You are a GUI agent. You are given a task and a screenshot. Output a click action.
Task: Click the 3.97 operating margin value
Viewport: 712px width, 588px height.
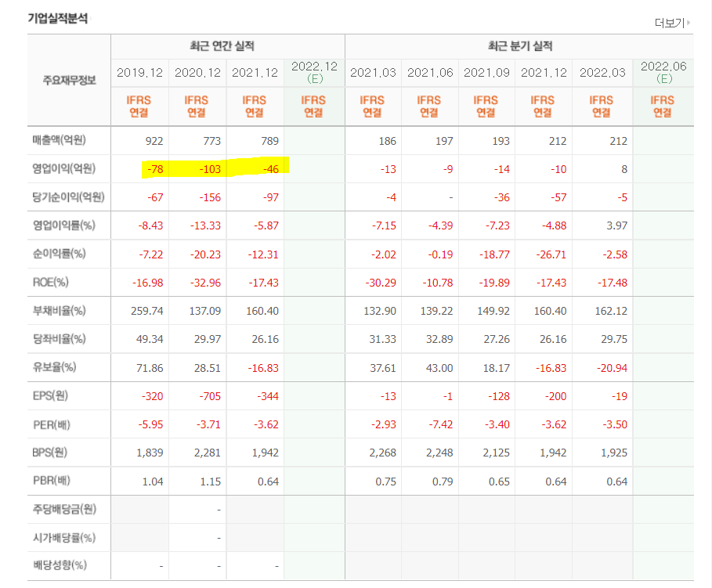pyautogui.click(x=617, y=225)
